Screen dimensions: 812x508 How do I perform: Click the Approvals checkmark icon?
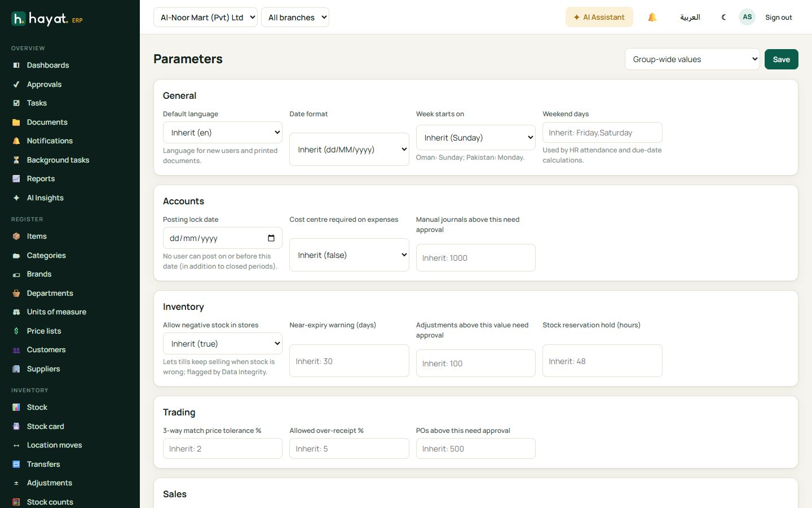click(16, 84)
